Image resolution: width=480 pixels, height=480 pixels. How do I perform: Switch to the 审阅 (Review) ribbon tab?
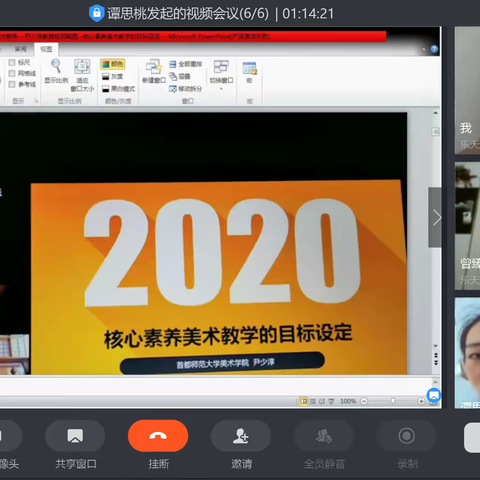tap(20, 49)
